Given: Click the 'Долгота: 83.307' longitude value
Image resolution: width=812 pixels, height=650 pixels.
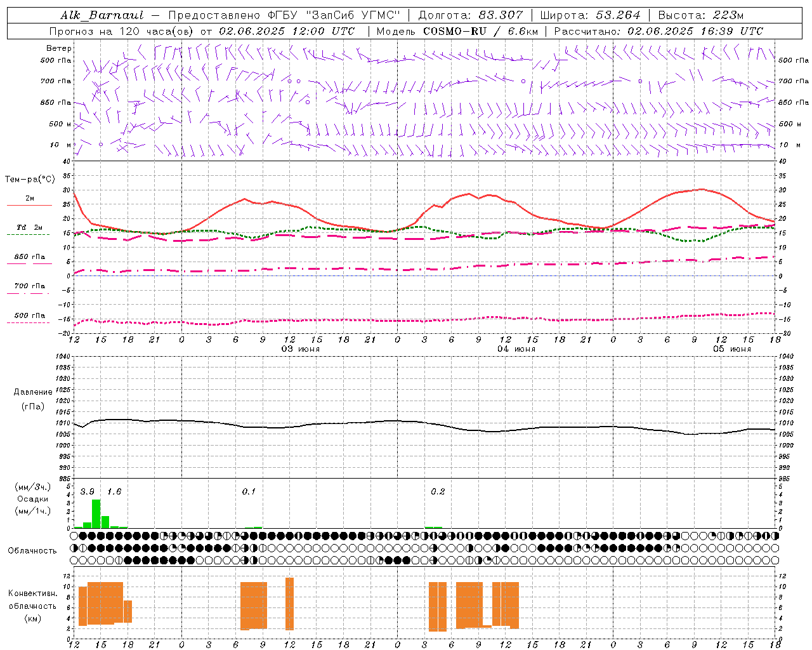Looking at the screenshot, I should coord(471,15).
